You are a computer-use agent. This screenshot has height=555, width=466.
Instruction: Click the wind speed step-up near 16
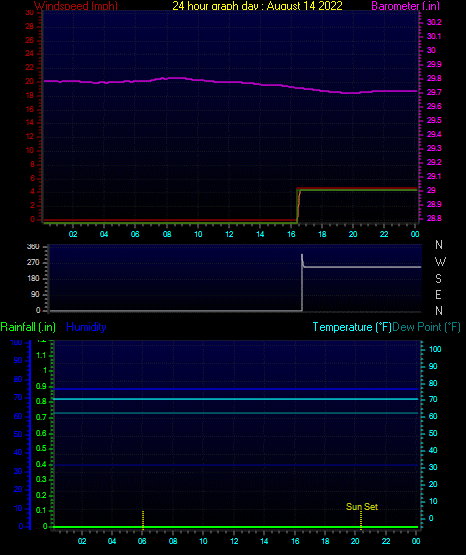click(x=298, y=205)
